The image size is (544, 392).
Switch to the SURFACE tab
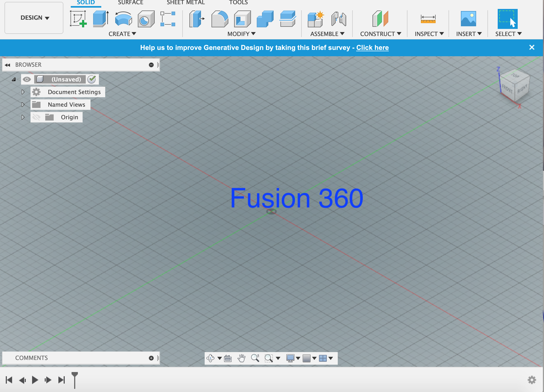pyautogui.click(x=130, y=3)
